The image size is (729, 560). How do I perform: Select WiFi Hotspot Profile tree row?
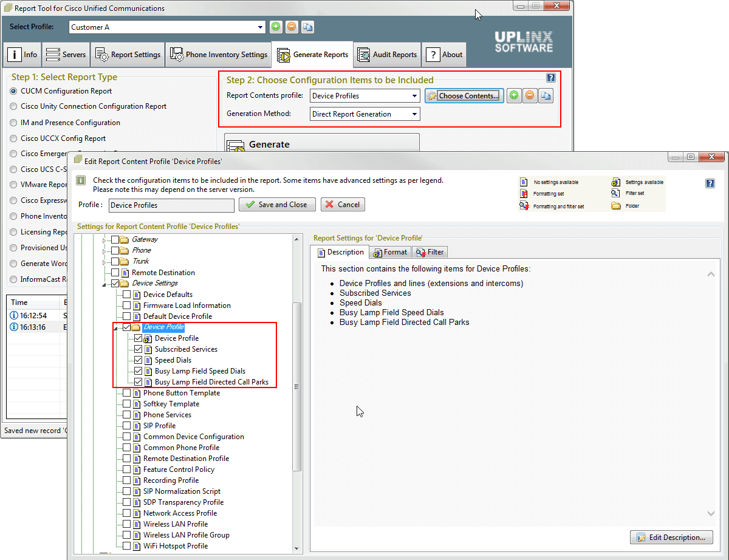[x=176, y=546]
